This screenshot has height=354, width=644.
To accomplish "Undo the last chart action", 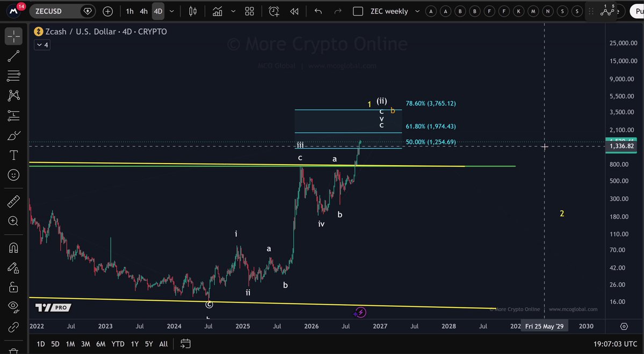I will pos(318,11).
